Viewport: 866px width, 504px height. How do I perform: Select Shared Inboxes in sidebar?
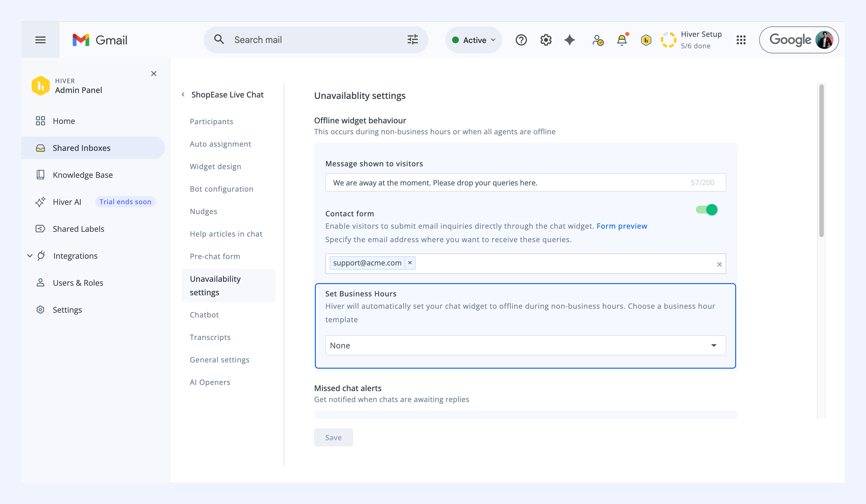(x=93, y=148)
